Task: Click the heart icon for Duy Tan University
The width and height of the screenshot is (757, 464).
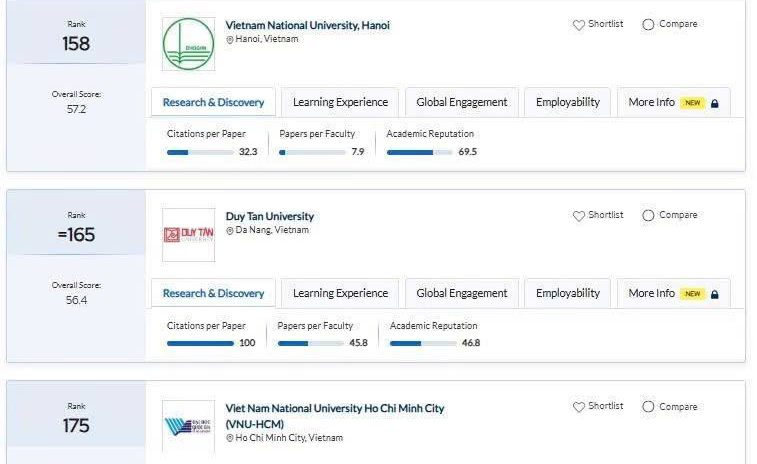Action: click(578, 216)
